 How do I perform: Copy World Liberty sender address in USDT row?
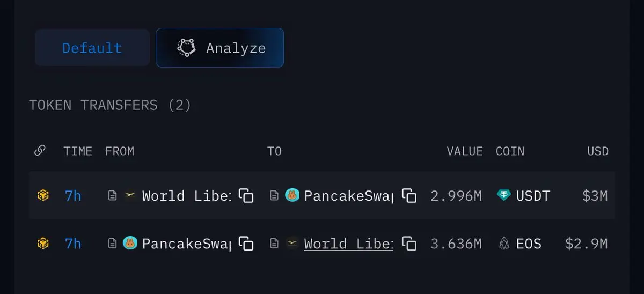[x=246, y=196]
